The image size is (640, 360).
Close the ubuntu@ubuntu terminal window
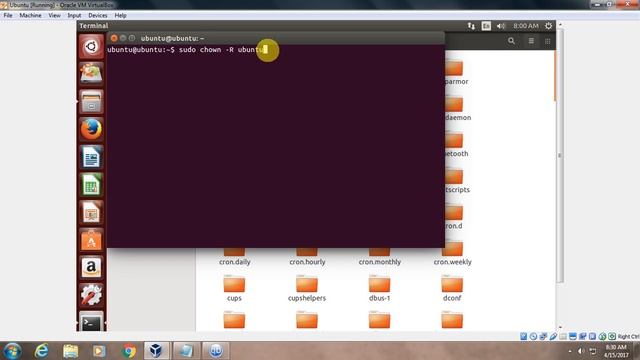tap(114, 38)
